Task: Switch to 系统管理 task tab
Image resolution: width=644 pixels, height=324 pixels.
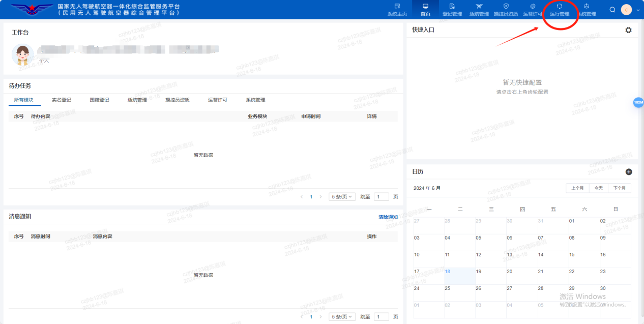Action: [255, 100]
